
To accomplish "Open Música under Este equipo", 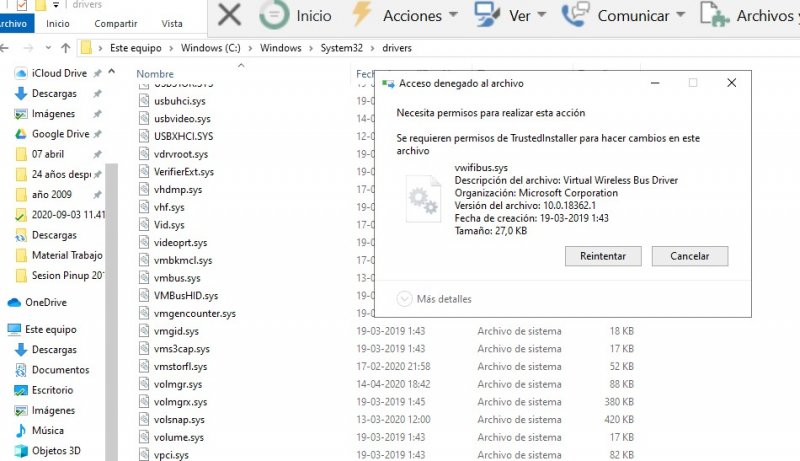I will pos(47,430).
